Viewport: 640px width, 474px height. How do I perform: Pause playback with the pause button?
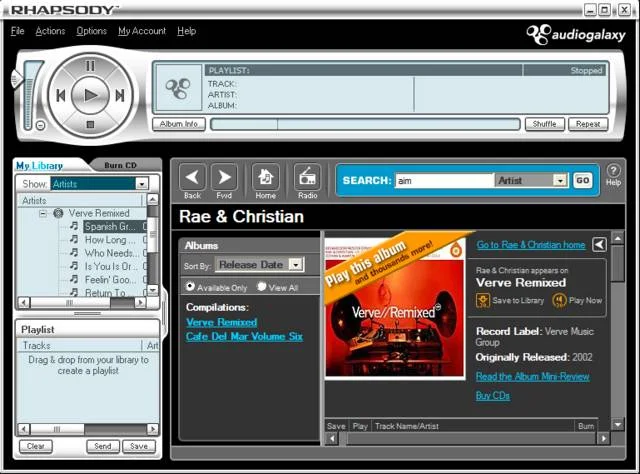tap(90, 66)
